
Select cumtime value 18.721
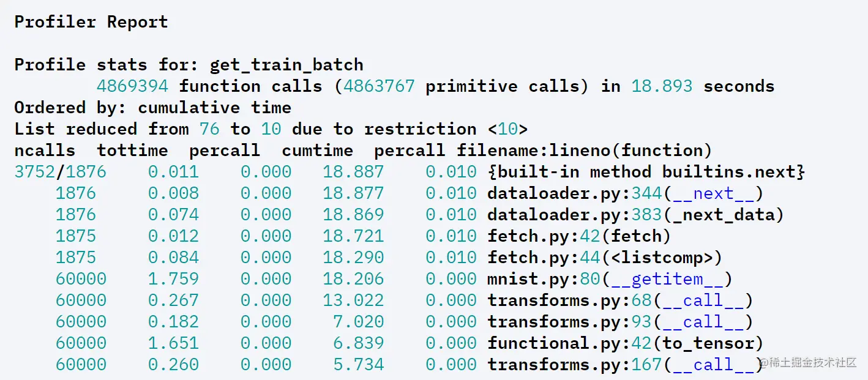pyautogui.click(x=353, y=236)
